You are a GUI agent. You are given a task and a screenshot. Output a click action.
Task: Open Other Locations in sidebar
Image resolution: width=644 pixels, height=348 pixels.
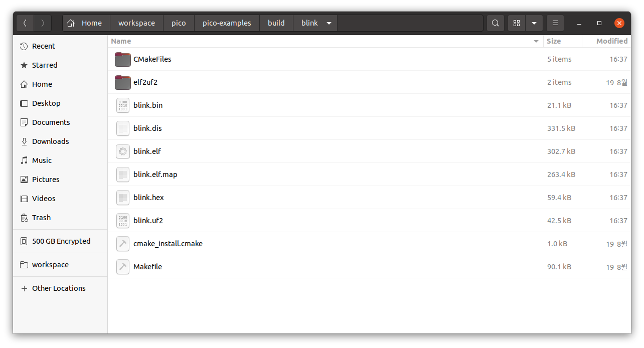point(59,288)
